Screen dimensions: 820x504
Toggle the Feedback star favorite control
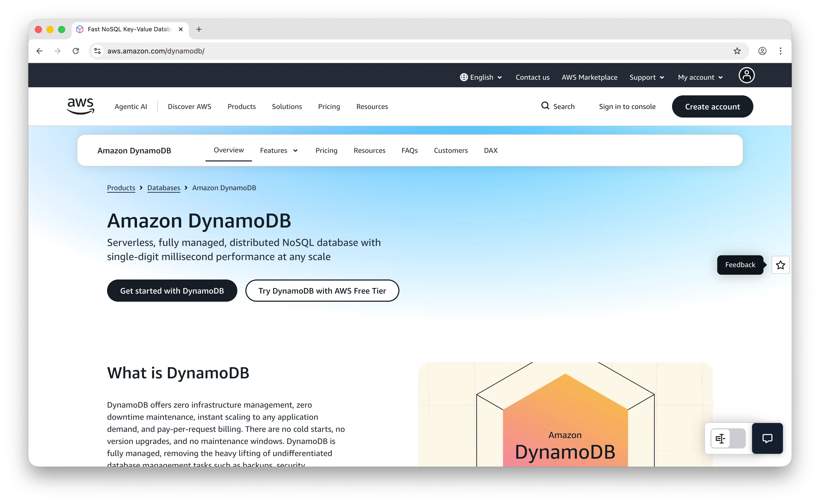tap(780, 265)
